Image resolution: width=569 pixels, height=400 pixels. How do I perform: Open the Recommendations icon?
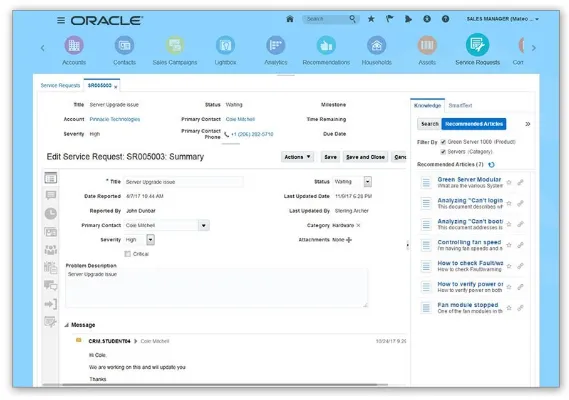[326, 45]
